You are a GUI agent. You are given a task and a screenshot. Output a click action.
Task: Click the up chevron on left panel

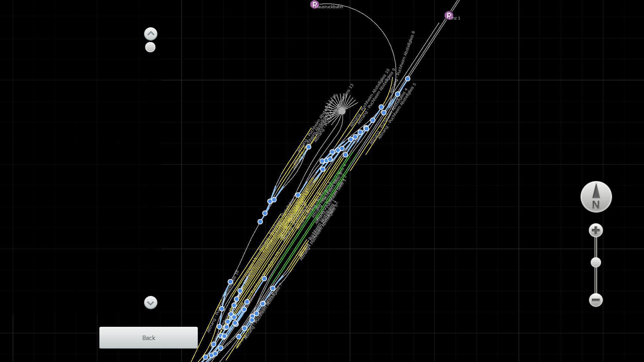click(x=151, y=34)
